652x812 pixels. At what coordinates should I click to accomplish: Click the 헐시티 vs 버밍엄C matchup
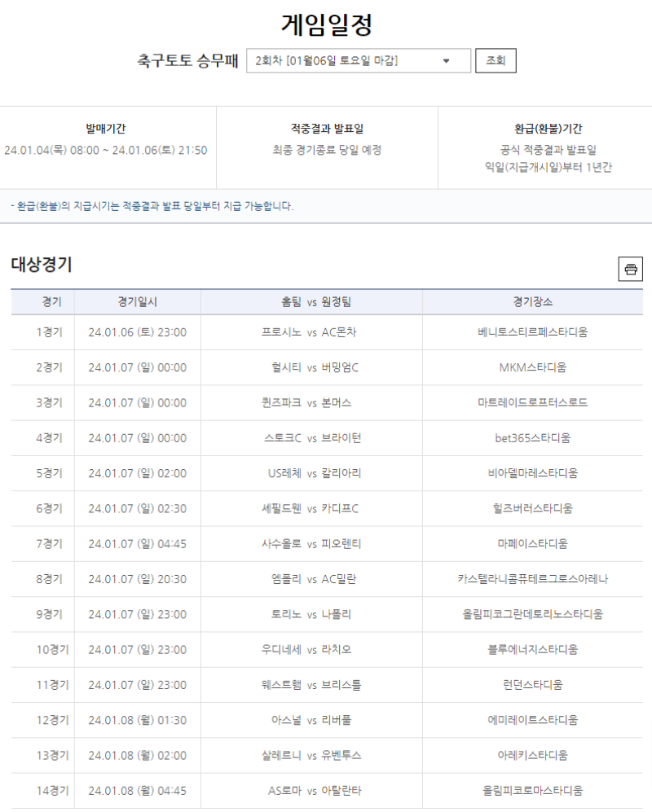click(315, 367)
